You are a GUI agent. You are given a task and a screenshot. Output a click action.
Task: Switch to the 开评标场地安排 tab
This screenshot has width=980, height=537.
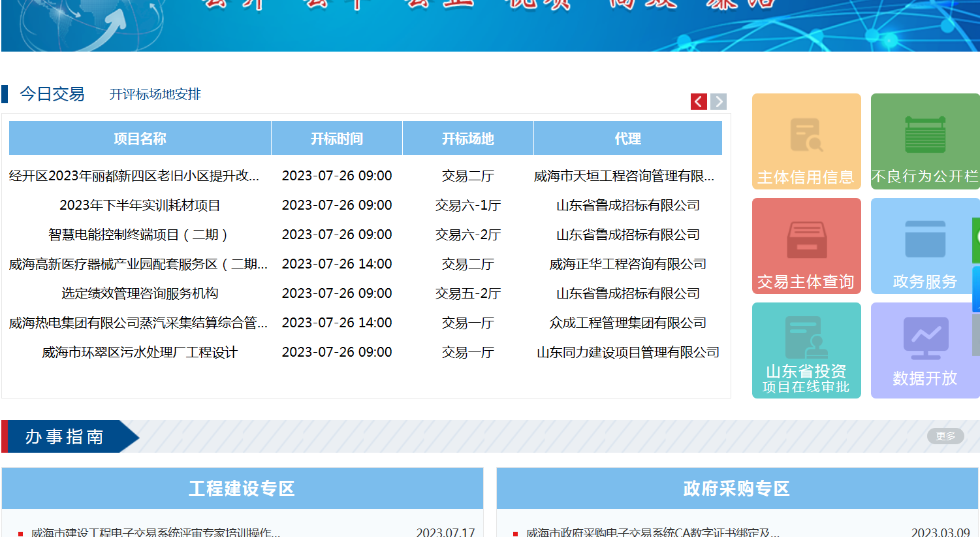155,94
